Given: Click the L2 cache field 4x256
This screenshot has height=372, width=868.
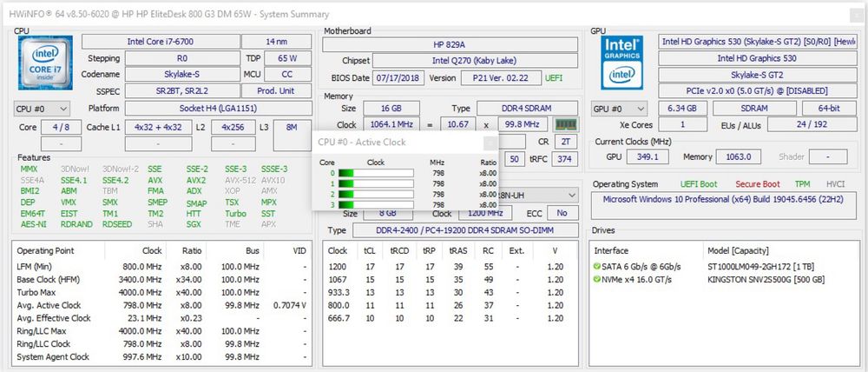Looking at the screenshot, I should coord(233,127).
